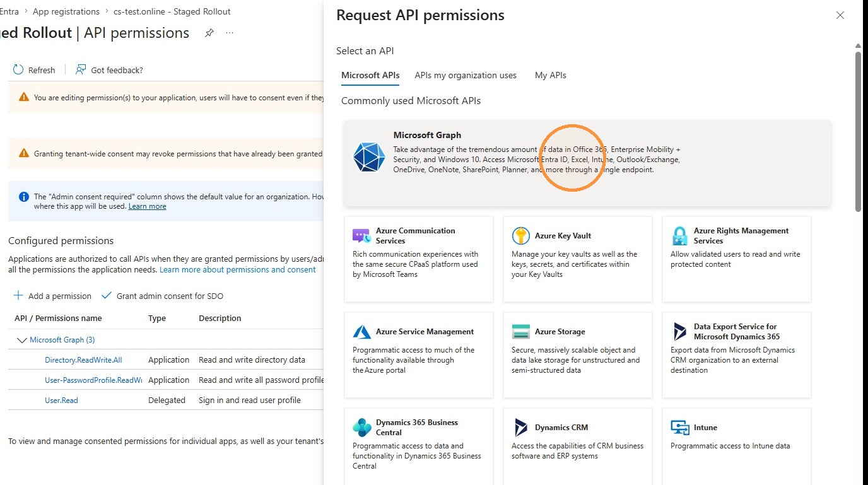Click the warning icon on tenant-wide consent banner
This screenshot has width=868, height=485.
click(x=24, y=153)
